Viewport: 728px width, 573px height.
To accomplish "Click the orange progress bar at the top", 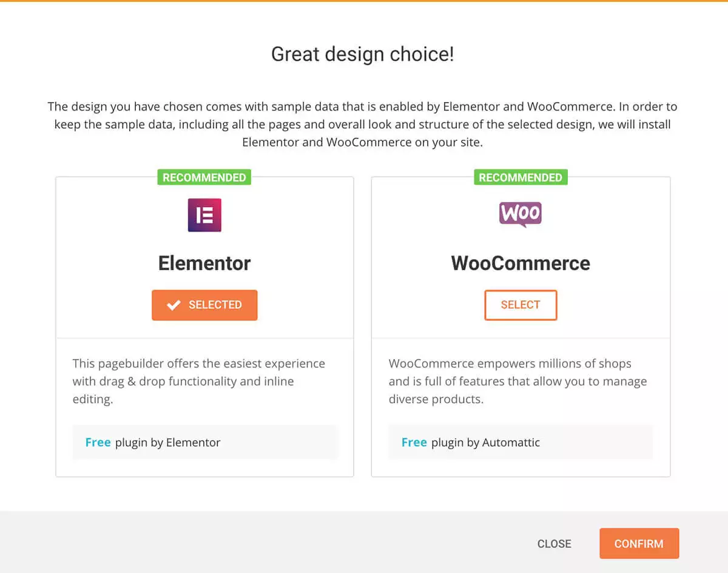I will (364, 1).
